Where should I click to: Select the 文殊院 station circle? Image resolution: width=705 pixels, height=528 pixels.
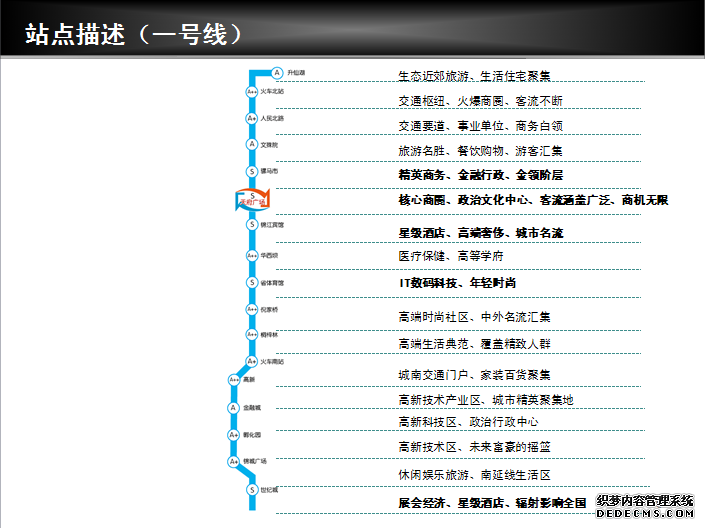pyautogui.click(x=252, y=145)
